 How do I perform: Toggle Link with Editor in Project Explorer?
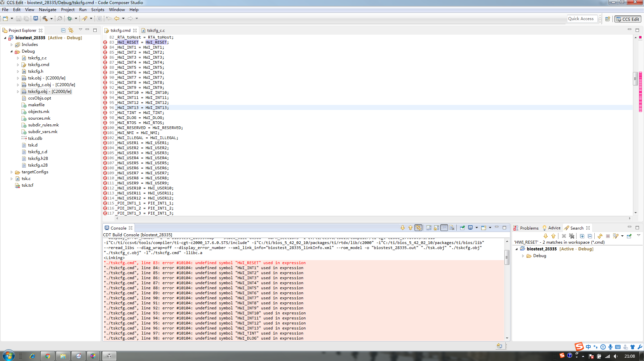point(71,30)
